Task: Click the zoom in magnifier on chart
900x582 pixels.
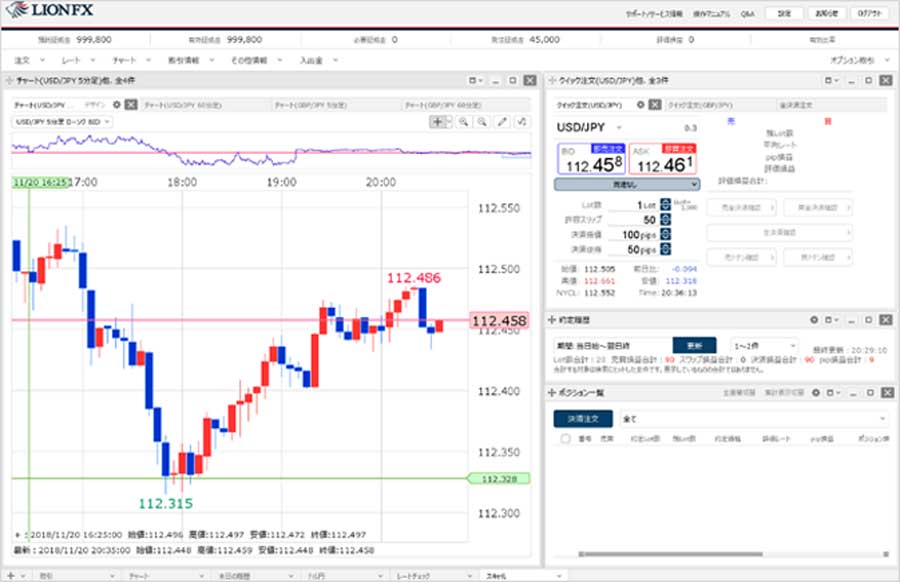Action: pos(464,122)
